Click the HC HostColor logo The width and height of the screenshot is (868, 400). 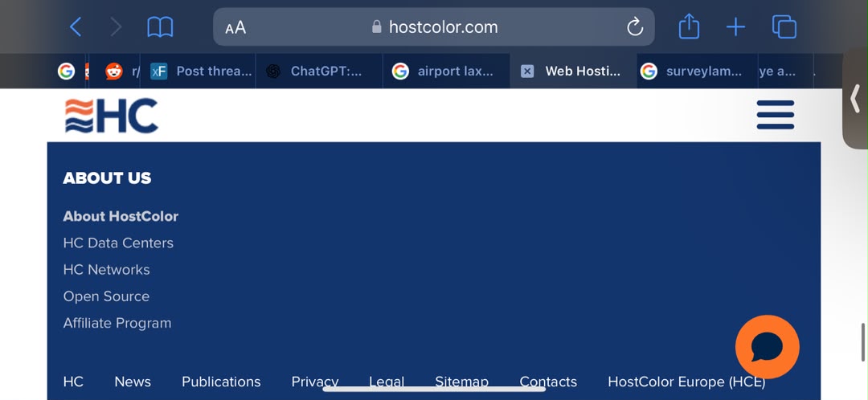click(111, 116)
